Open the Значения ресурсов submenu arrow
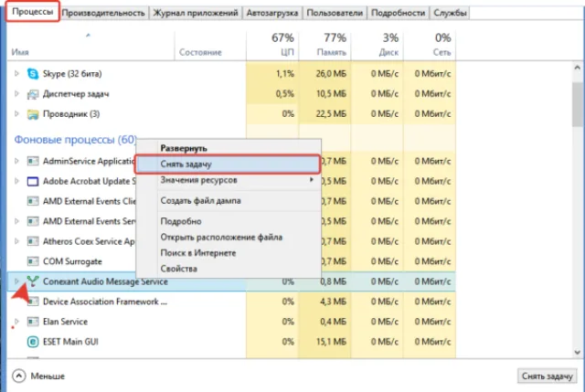 [x=311, y=180]
